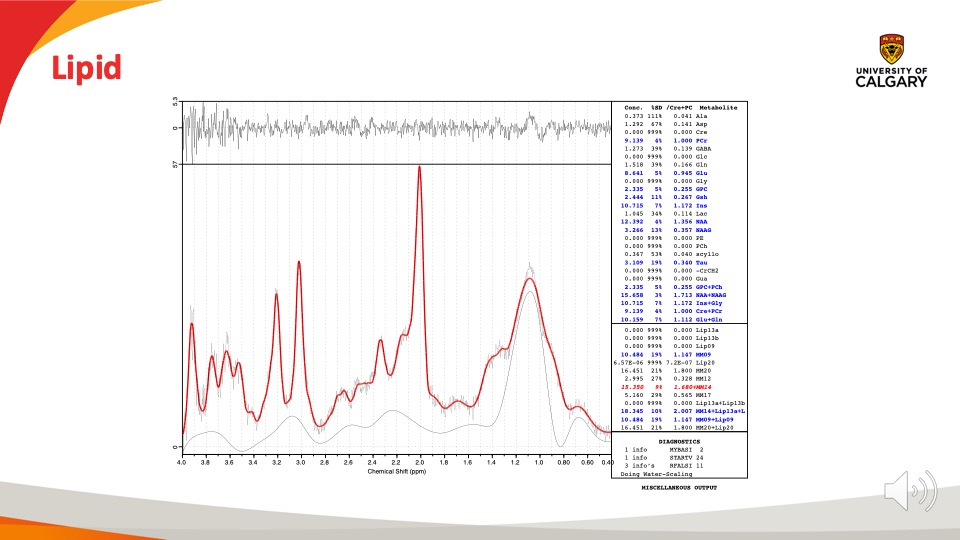
Task: Select the Metabolite column header
Action: coord(718,107)
